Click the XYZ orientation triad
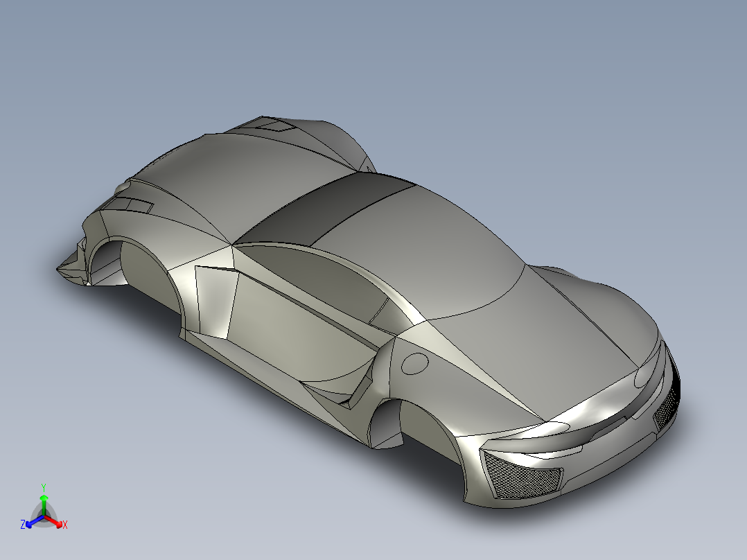The image size is (747, 560). (44, 508)
